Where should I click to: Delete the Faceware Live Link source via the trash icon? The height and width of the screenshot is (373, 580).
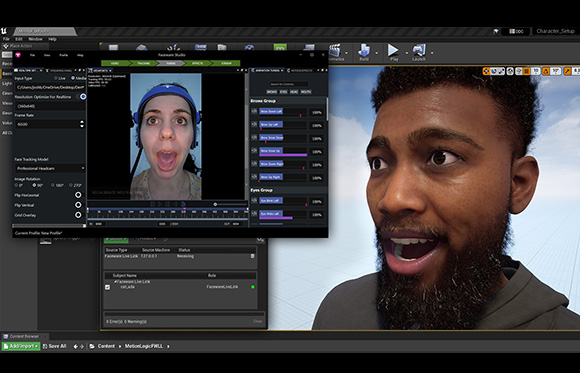(x=253, y=256)
